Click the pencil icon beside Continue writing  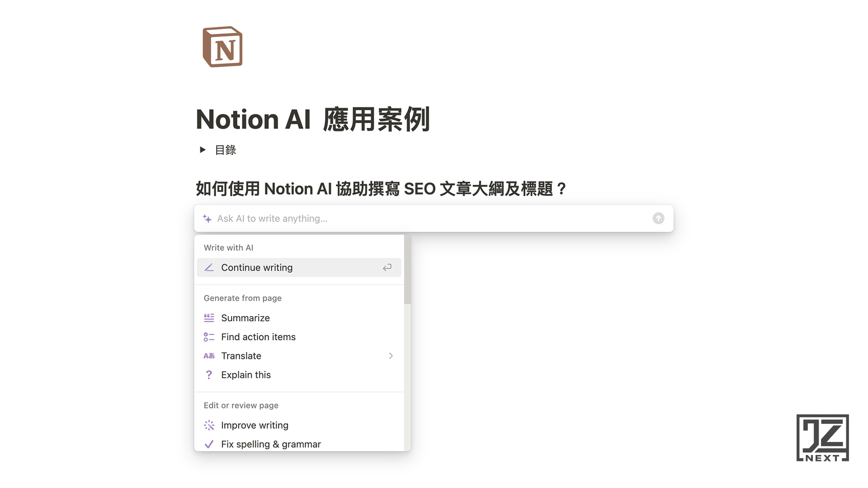click(x=209, y=267)
